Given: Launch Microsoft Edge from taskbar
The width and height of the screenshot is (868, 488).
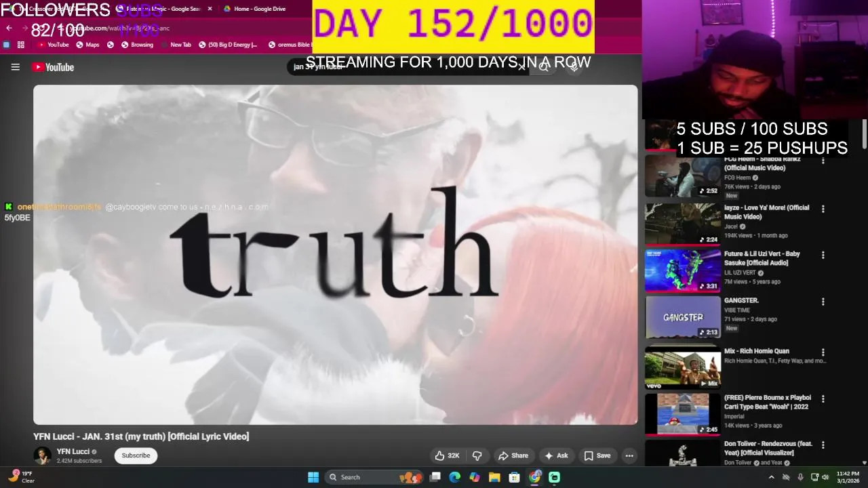Looking at the screenshot, I should click(x=455, y=477).
